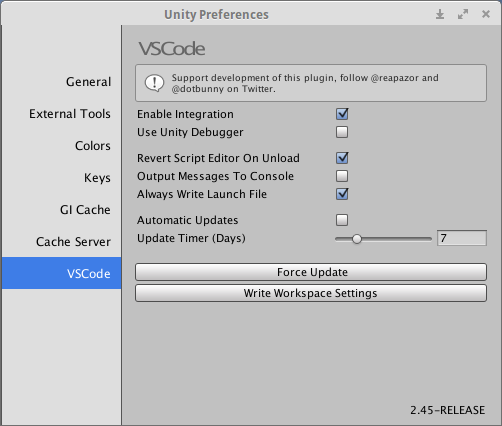Uncheck Revert Script Editor On Unload
This screenshot has width=502, height=426.
tap(342, 158)
